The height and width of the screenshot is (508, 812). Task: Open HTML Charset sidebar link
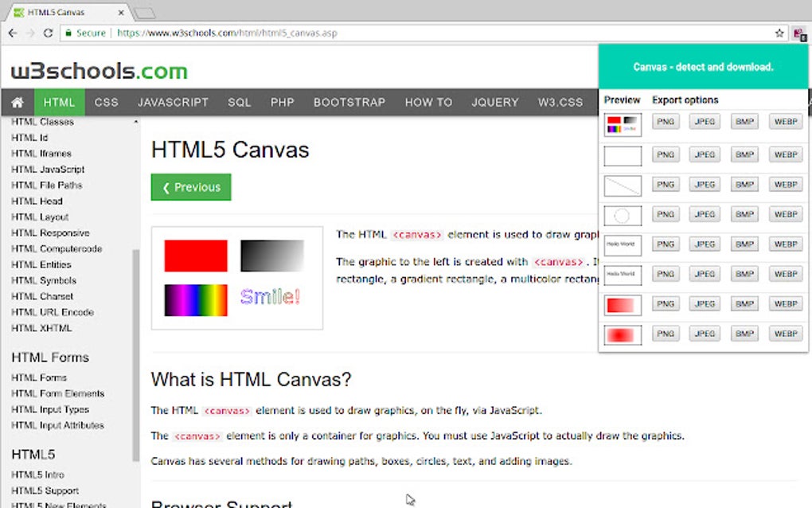pyautogui.click(x=42, y=296)
